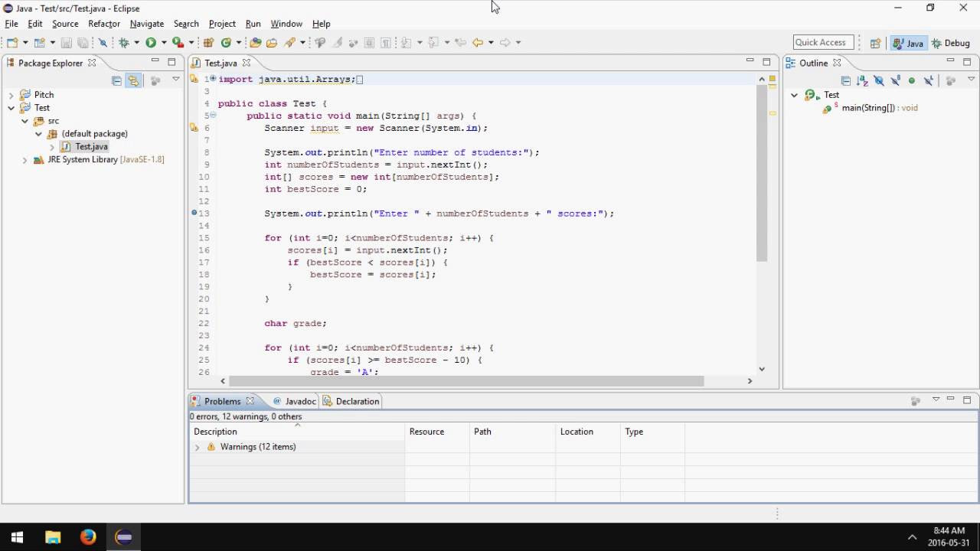Click the Back navigation arrow in the toolbar
Image resolution: width=980 pixels, height=551 pixels.
click(x=478, y=43)
